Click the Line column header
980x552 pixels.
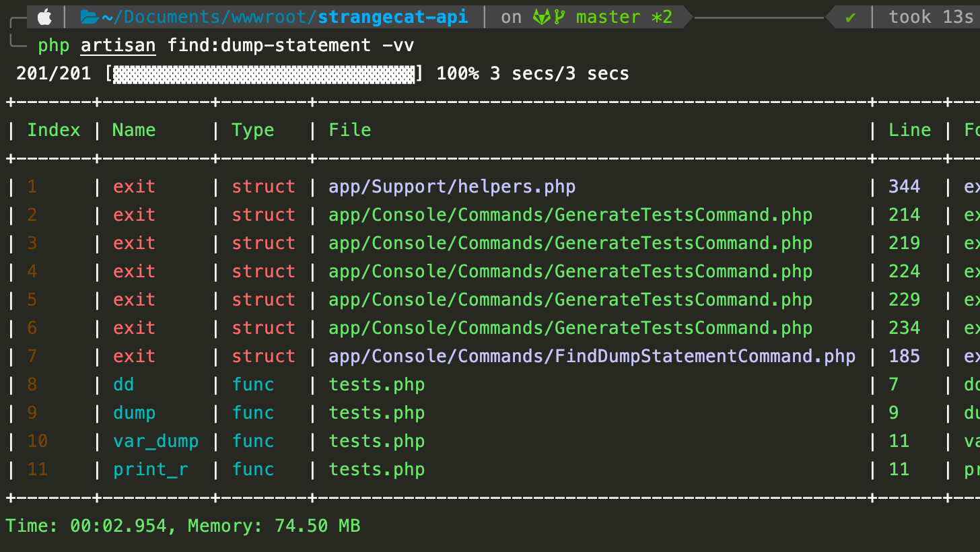(909, 130)
